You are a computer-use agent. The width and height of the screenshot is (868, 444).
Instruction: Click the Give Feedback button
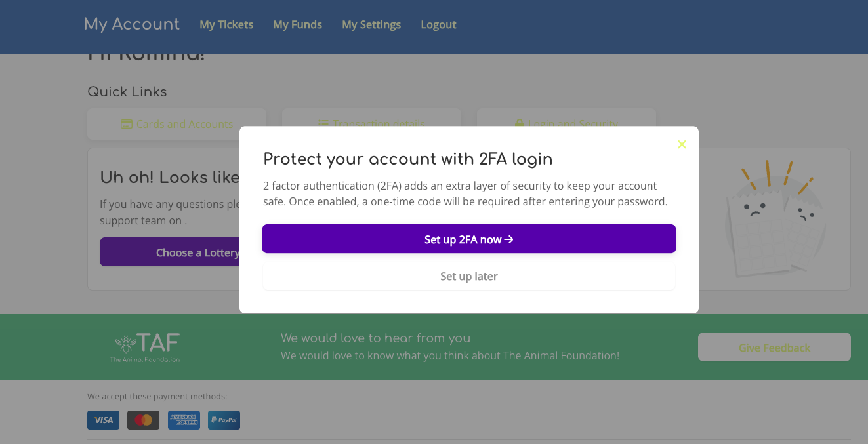774,348
